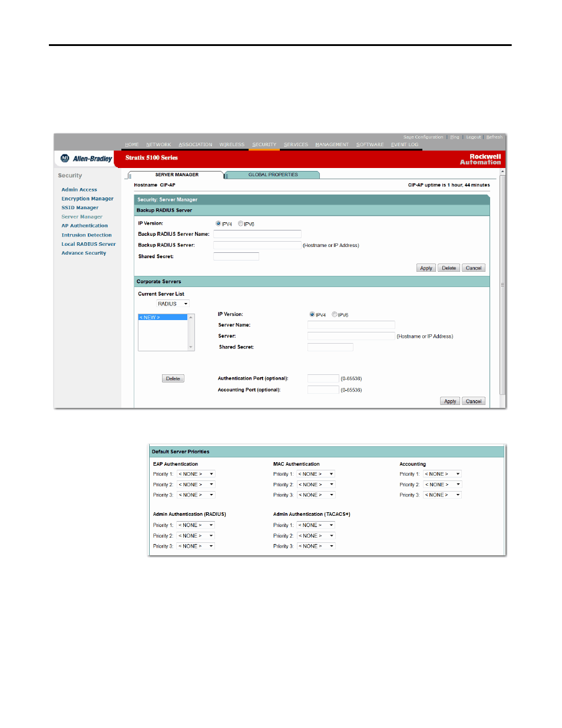Open EAP Authentication Priority 1 dropdown
Screen dimensions: 562x728
[196, 474]
